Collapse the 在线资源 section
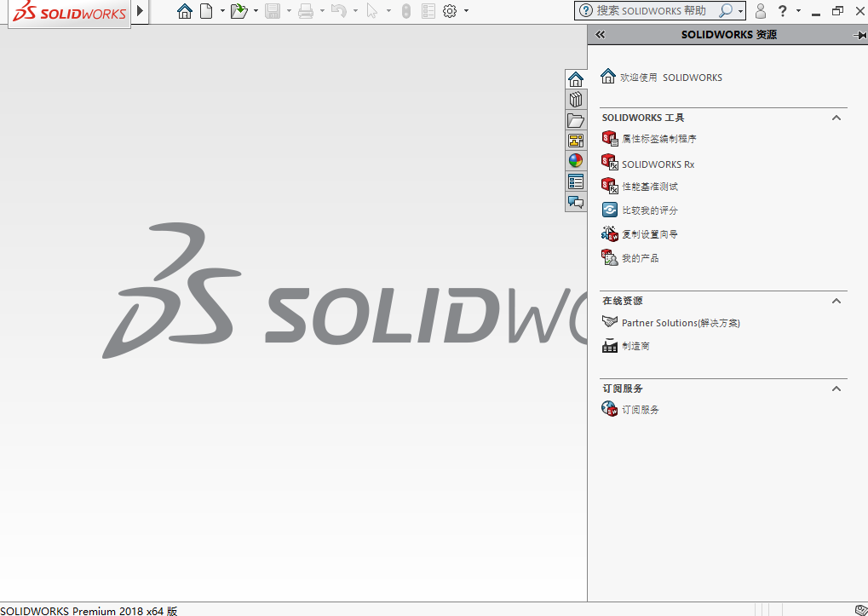Image resolution: width=868 pixels, height=616 pixels. pos(836,300)
